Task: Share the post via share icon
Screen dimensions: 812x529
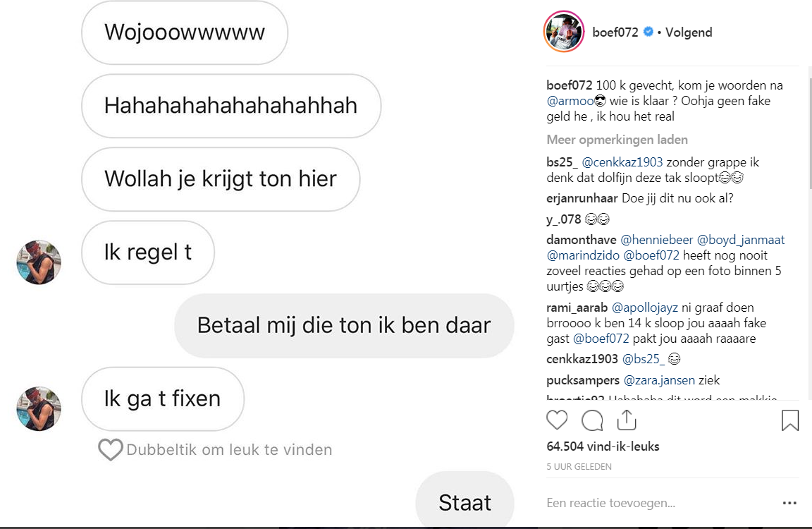Action: [627, 420]
